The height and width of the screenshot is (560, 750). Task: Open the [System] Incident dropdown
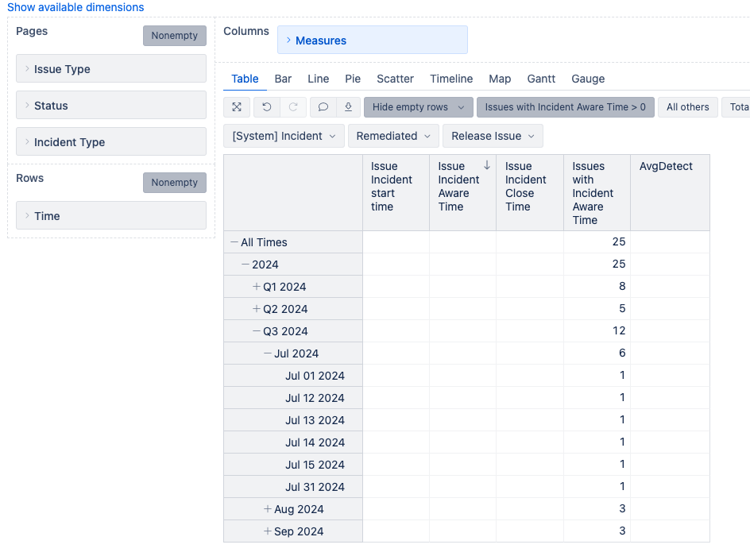284,136
